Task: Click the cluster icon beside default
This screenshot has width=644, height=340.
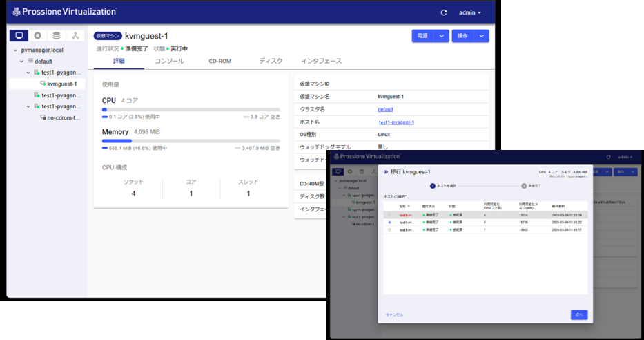Action: point(30,61)
